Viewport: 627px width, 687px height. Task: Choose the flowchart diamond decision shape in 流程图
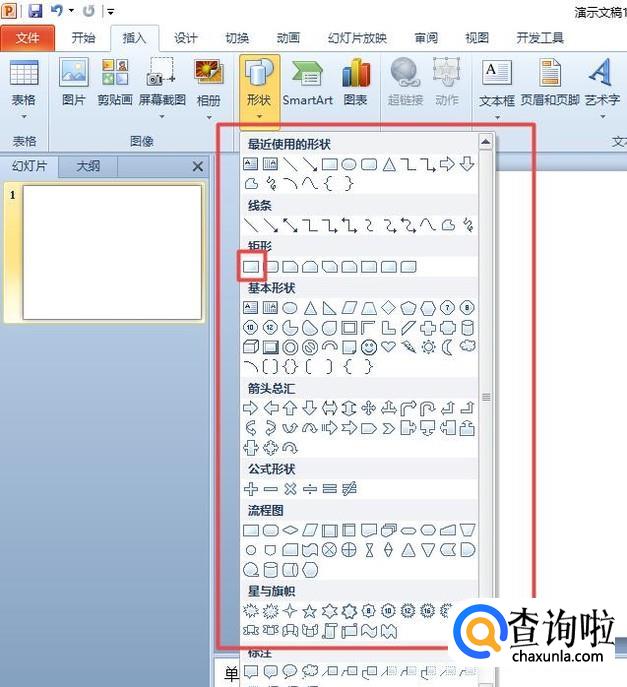click(x=290, y=530)
